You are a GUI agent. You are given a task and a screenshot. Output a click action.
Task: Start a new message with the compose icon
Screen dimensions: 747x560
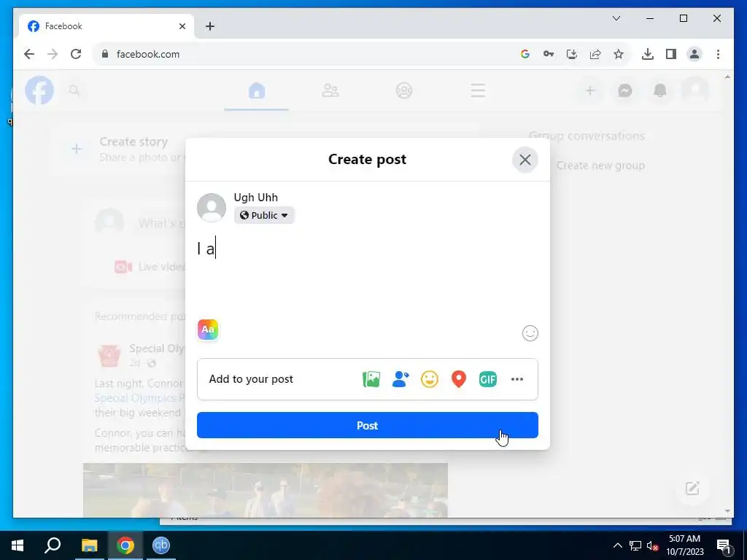(692, 488)
